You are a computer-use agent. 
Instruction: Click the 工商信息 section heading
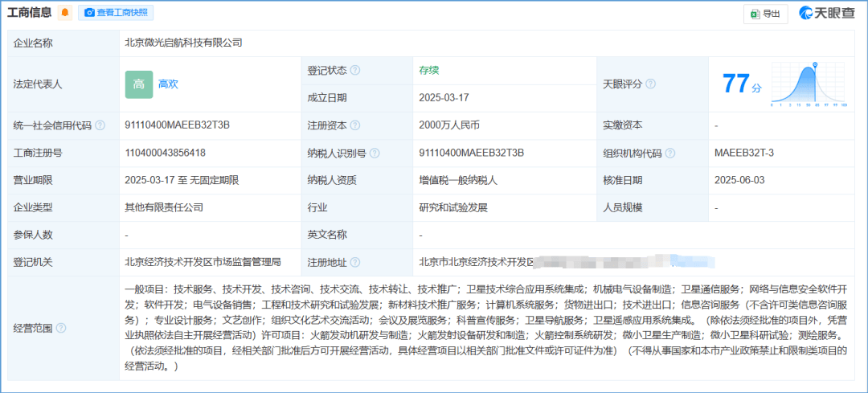pyautogui.click(x=30, y=13)
